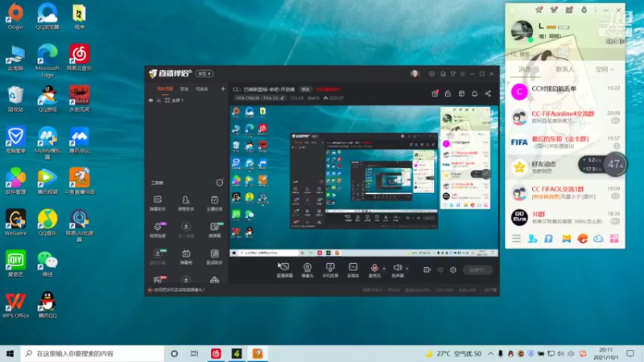Open the 手机投屏 phone casting source
Screen dimensions: 644x362
tap(330, 267)
